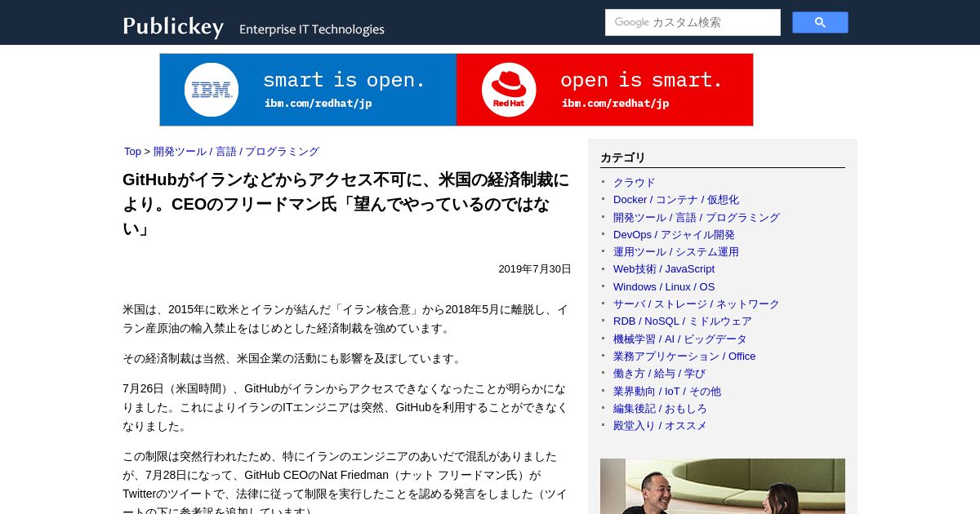Click the sidebar photo advertisement thumbnail

[x=723, y=486]
